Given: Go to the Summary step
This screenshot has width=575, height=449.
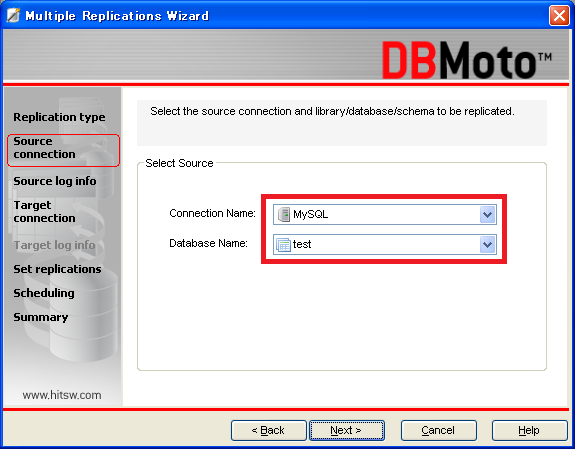Looking at the screenshot, I should point(41,317).
